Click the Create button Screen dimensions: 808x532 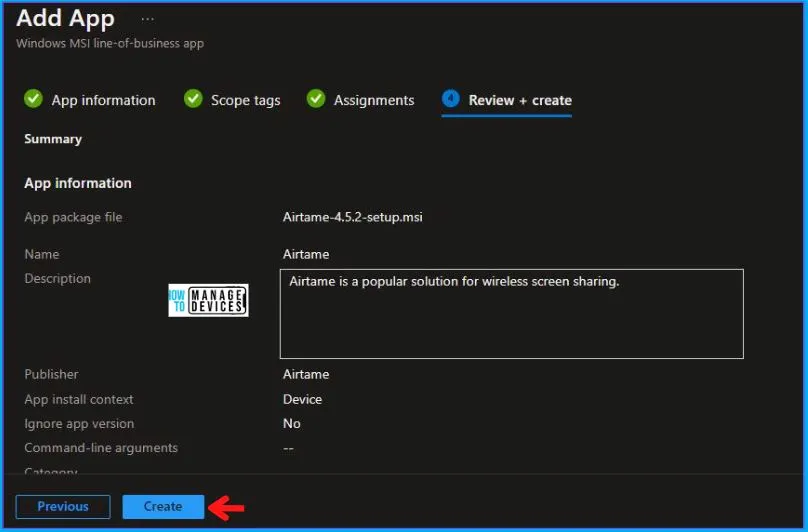(163, 507)
